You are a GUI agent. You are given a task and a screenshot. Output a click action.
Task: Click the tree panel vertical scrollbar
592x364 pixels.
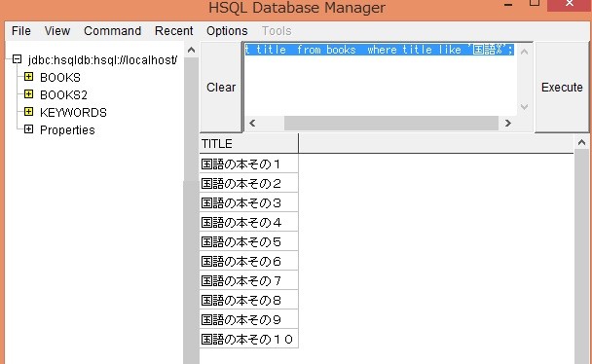coord(192,210)
